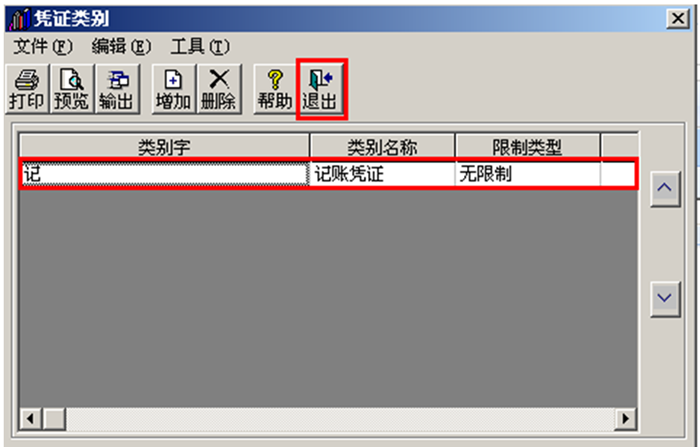
Task: Open 预览 print preview
Action: [72, 89]
